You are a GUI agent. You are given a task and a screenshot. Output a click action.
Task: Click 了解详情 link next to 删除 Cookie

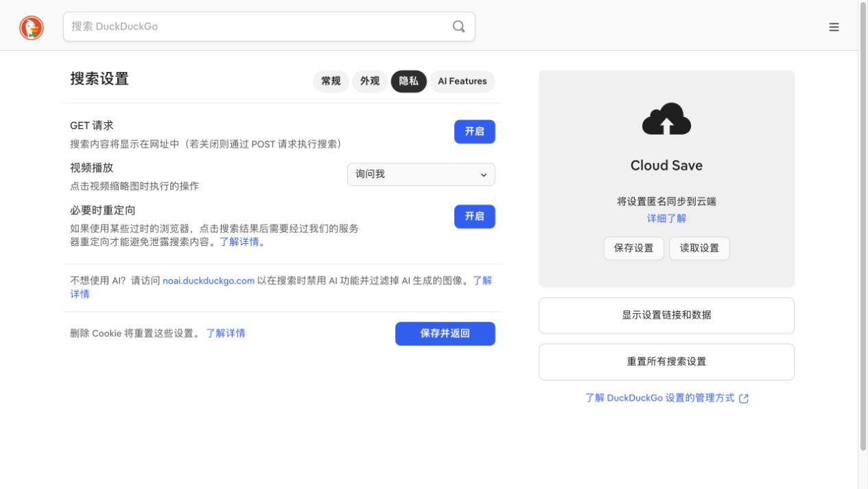click(226, 333)
